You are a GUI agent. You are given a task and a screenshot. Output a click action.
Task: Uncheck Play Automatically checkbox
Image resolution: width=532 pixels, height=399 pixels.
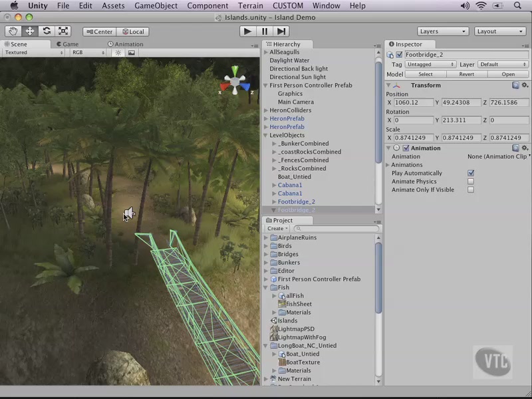[471, 173]
